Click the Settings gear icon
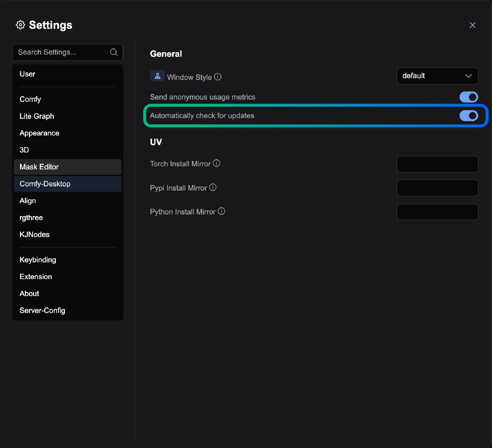Image resolution: width=492 pixels, height=448 pixels. (20, 25)
